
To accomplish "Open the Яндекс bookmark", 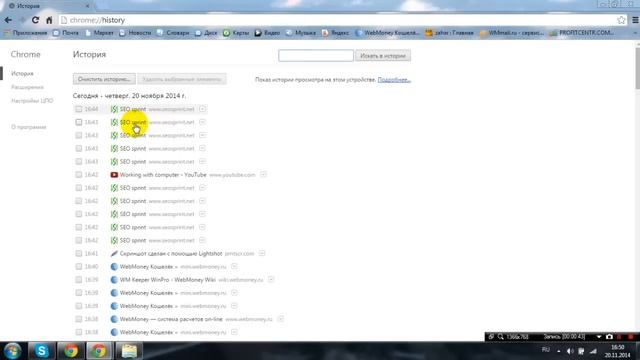I will [335, 33].
